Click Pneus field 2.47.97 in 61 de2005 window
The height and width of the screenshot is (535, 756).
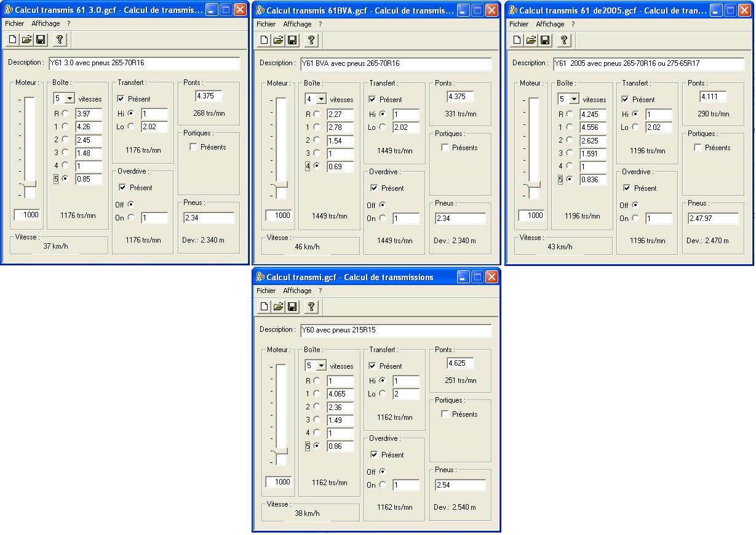714,219
